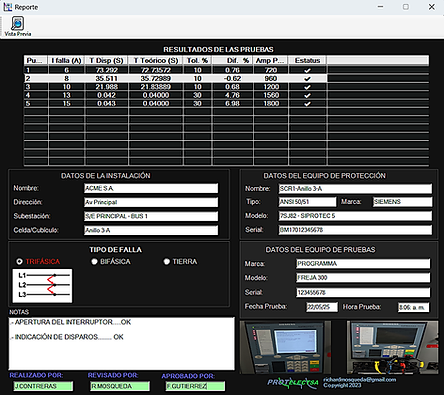Click the 'T Teórico (S)' column header
This screenshot has height=395, width=444.
[156, 60]
